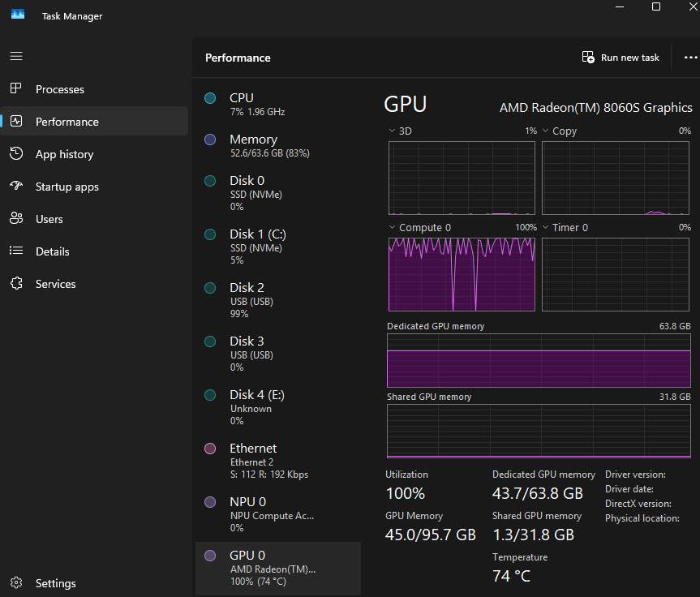The height and width of the screenshot is (597, 700).
Task: Click the AMD Radeon(TM) 8060S Graphics title
Action: 595,108
